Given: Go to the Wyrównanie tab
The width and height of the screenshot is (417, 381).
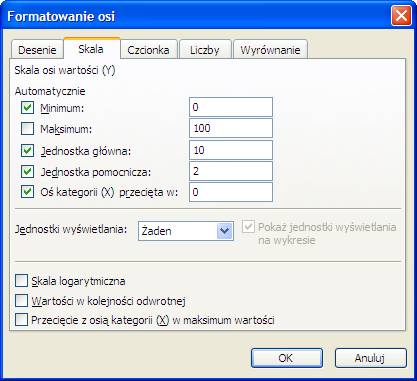Looking at the screenshot, I should pos(270,50).
